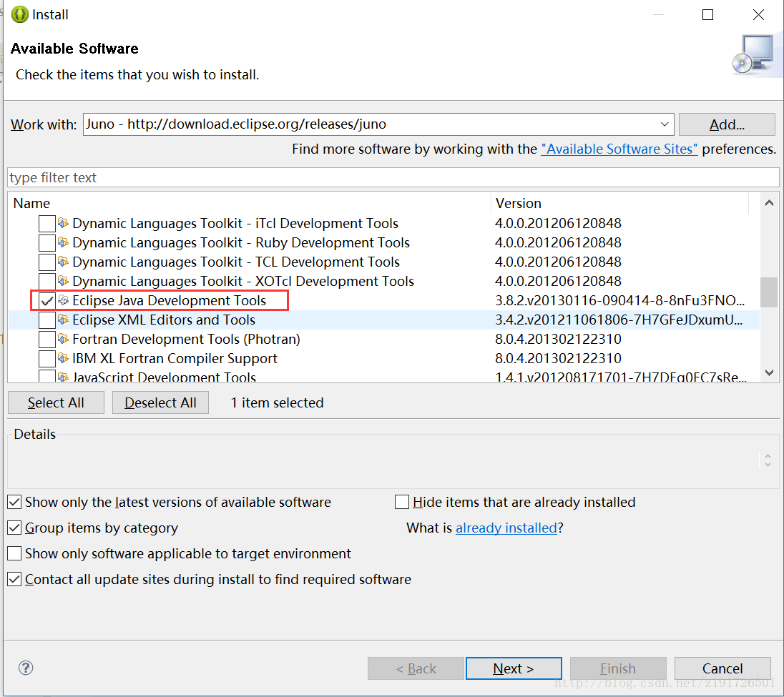The height and width of the screenshot is (697, 784).
Task: Click the Cancel button
Action: click(722, 668)
